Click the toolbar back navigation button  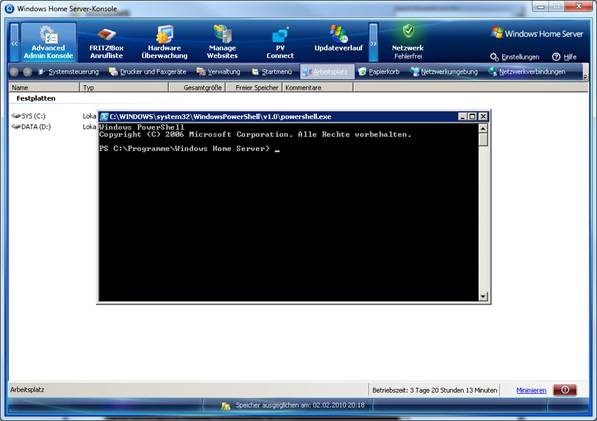(14, 72)
